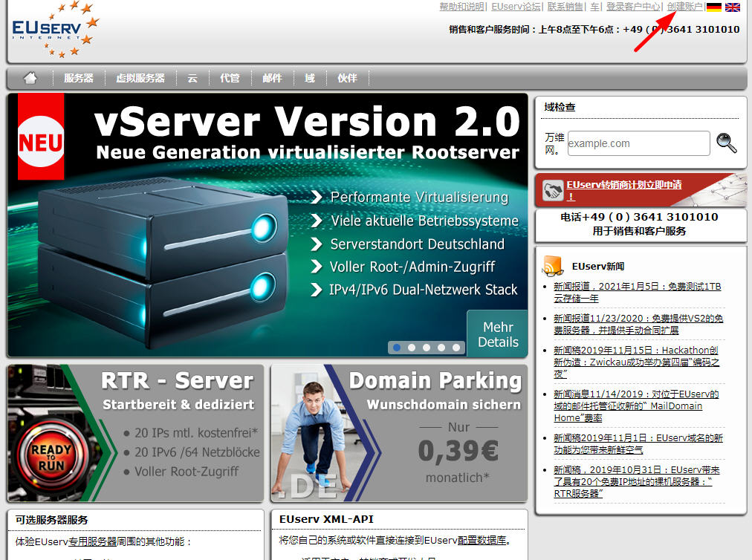
Task: Click the 配置数据库 link
Action: point(482,541)
